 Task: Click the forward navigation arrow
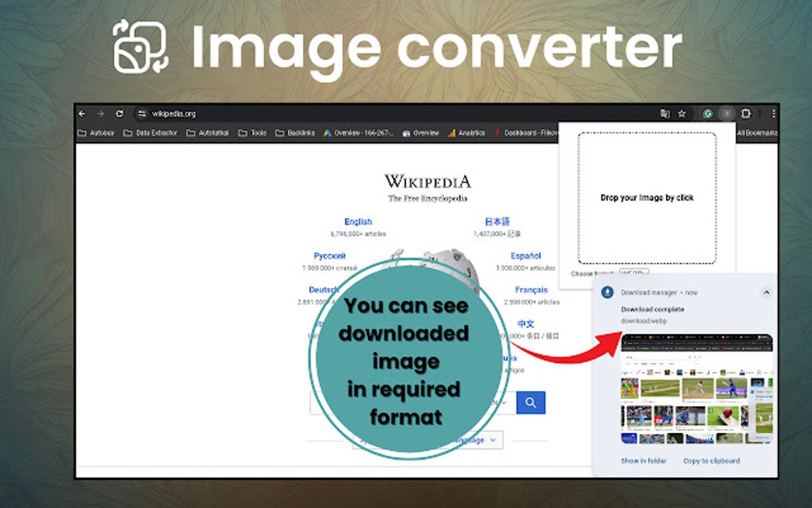click(100, 113)
